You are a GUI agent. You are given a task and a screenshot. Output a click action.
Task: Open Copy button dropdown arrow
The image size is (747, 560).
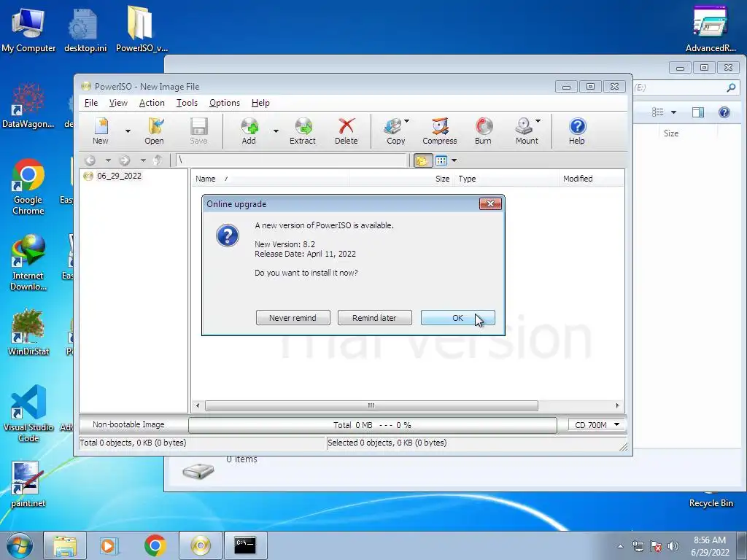pos(407,121)
